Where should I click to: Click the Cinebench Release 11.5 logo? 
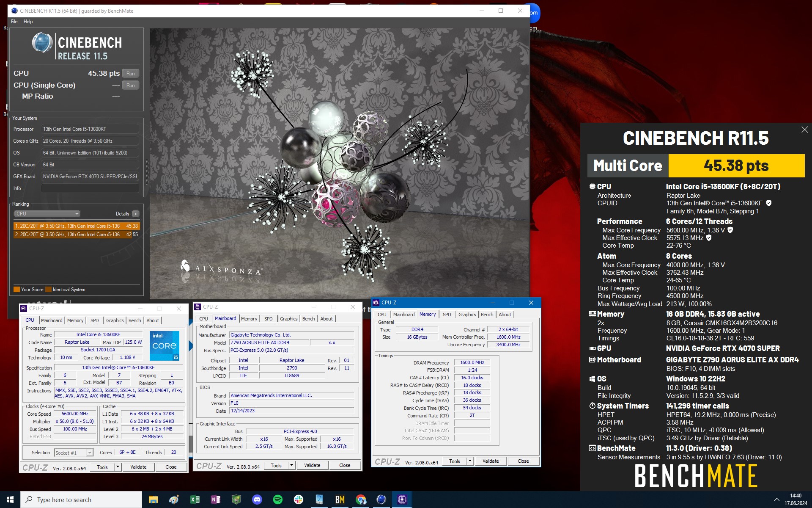(77, 47)
